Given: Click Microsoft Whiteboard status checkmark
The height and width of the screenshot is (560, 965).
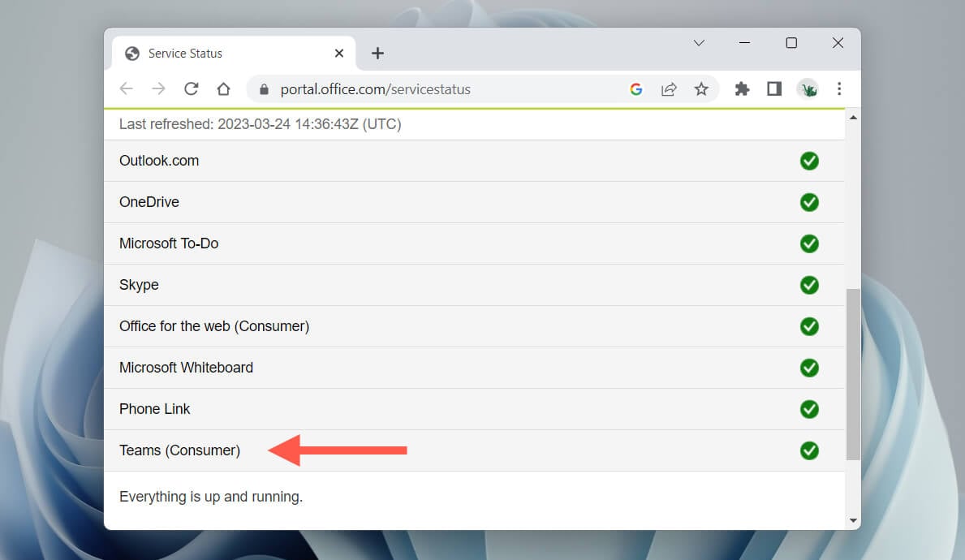Looking at the screenshot, I should [809, 368].
